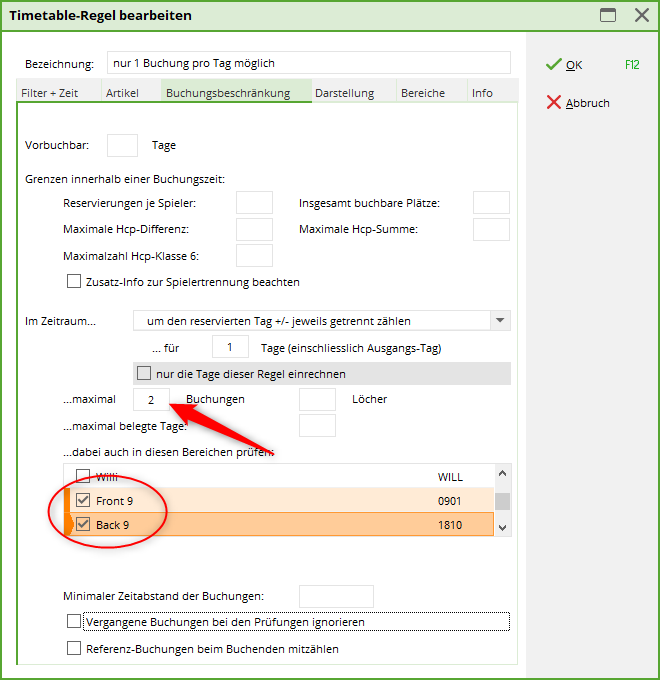Screen dimensions: 660x680
Task: Toggle nur die Tage dieser Regel einrechnen
Action: 145,374
